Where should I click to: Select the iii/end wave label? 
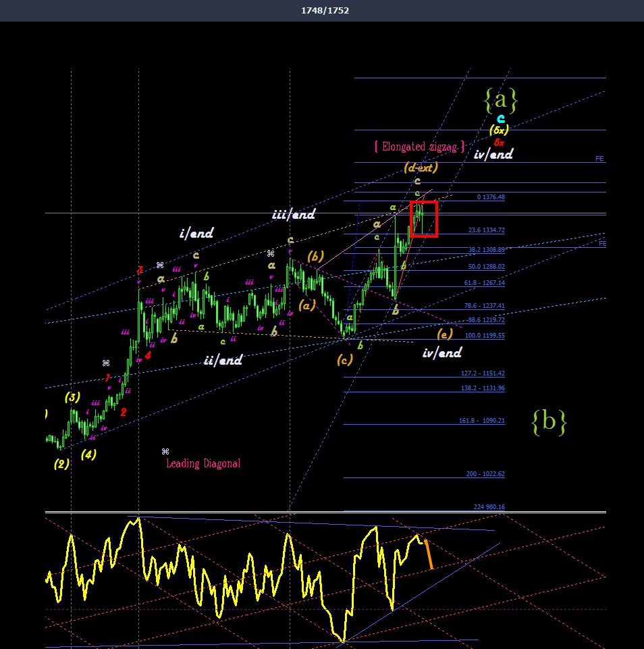tap(294, 214)
